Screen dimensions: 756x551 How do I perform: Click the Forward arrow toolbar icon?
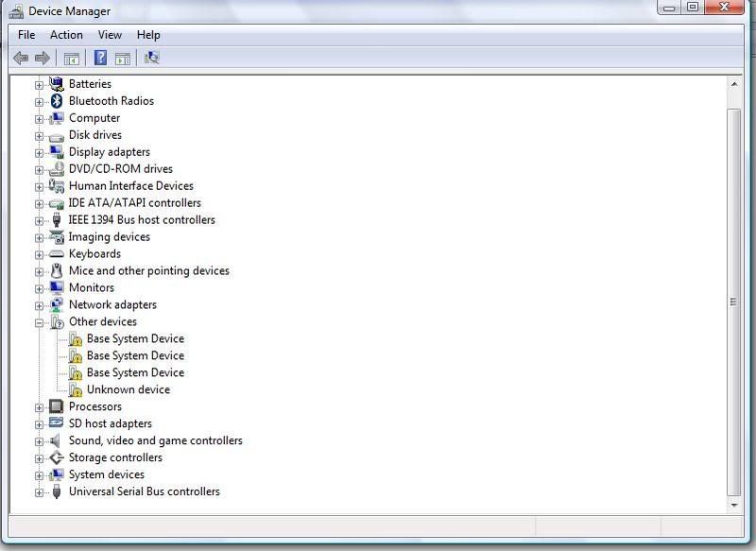click(43, 59)
